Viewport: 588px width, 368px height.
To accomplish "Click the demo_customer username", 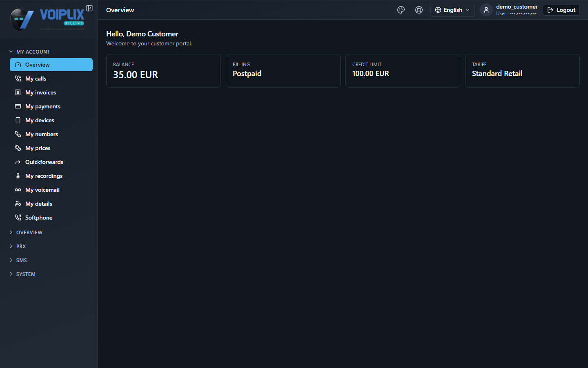I will coord(517,7).
